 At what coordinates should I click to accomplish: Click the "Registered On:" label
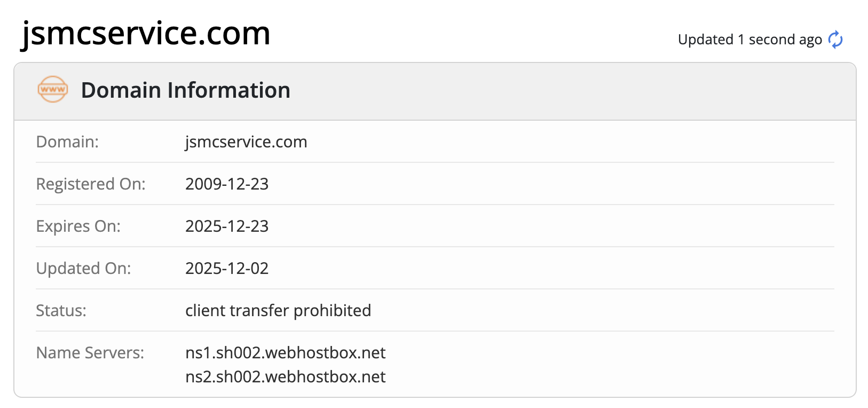tap(91, 184)
